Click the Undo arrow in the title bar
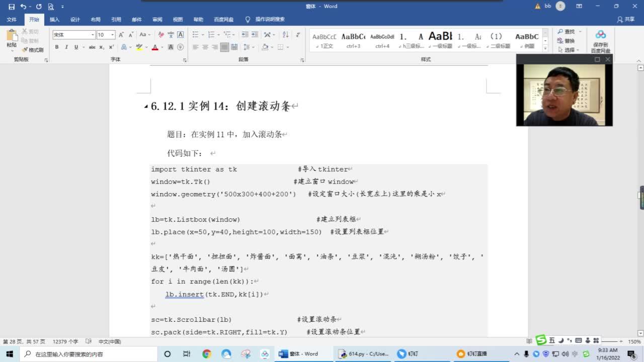 23,7
